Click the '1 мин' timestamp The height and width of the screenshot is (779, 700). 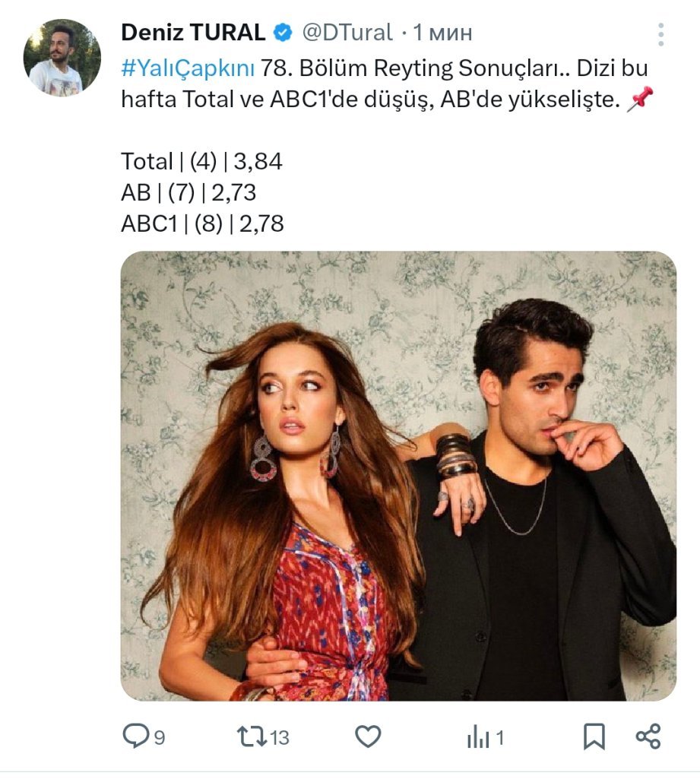coord(443,33)
